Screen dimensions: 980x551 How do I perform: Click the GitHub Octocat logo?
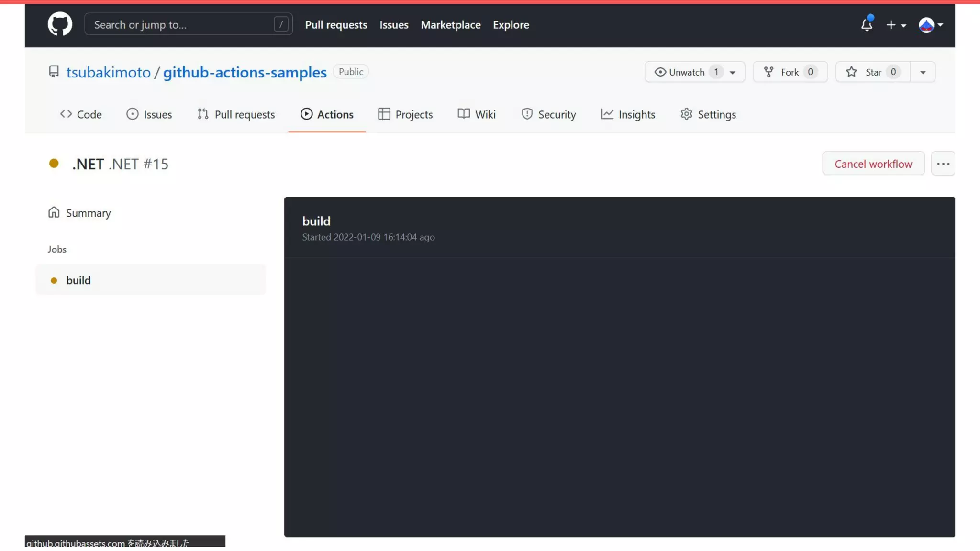pos(60,24)
